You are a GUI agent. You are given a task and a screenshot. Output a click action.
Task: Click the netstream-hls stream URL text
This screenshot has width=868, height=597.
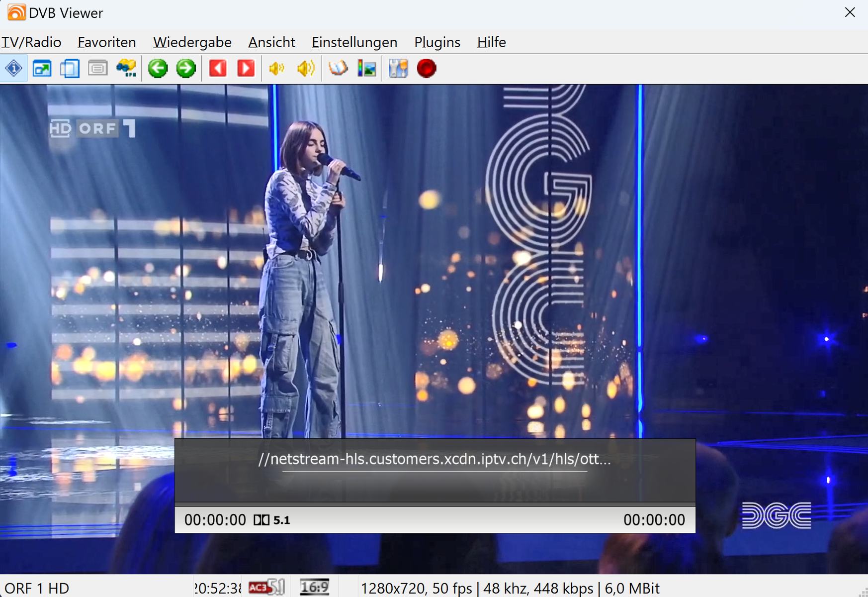tap(434, 459)
